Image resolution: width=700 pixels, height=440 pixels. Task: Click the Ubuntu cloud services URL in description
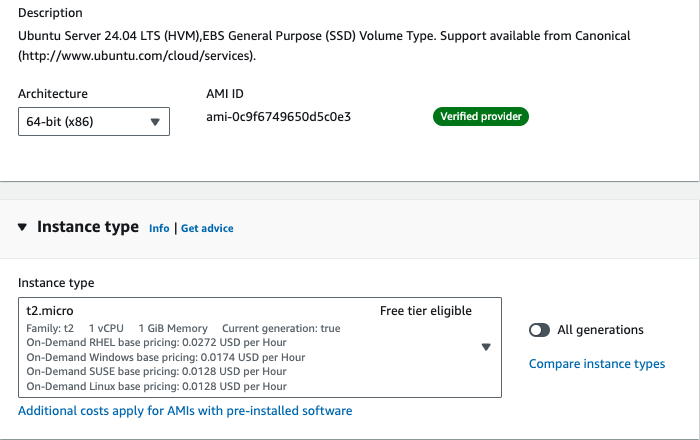tap(137, 55)
